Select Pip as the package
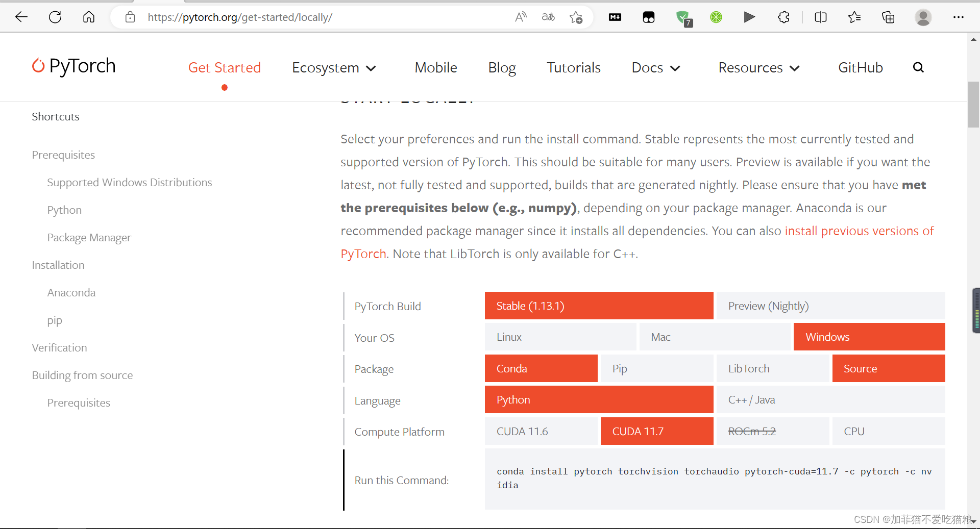The width and height of the screenshot is (980, 529). point(657,368)
